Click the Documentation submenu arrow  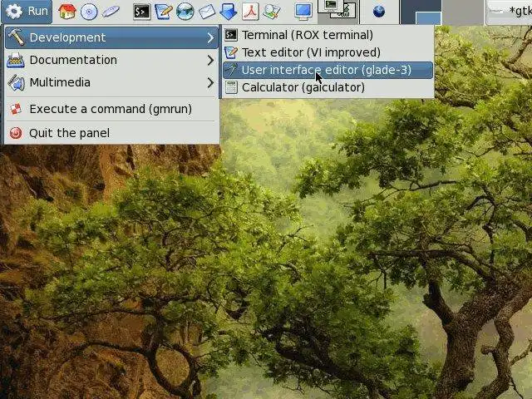point(210,61)
